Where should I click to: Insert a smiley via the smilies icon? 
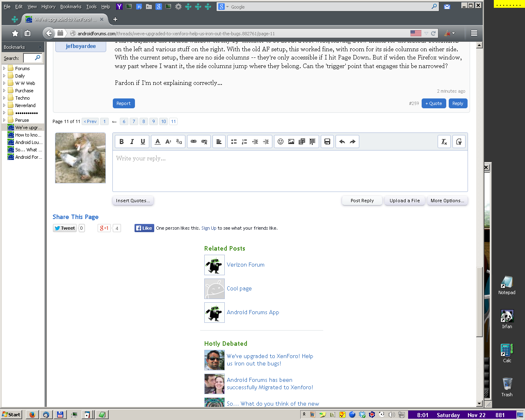point(281,142)
